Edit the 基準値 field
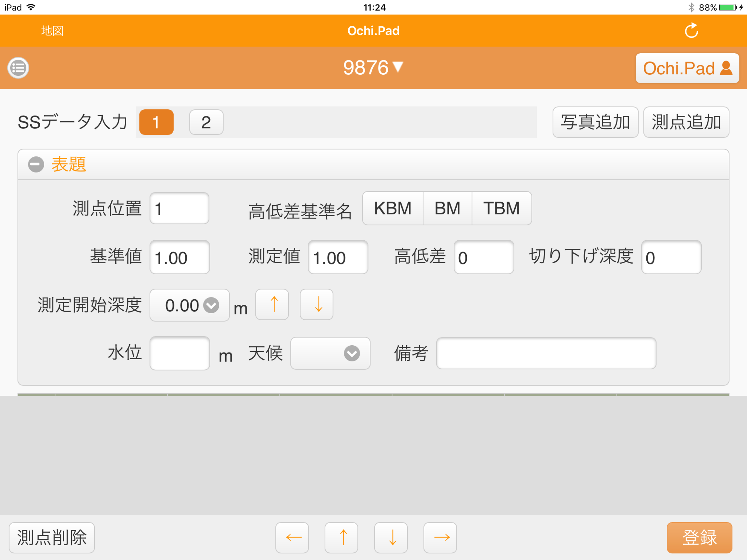Screen dimensions: 747x560 click(180, 257)
